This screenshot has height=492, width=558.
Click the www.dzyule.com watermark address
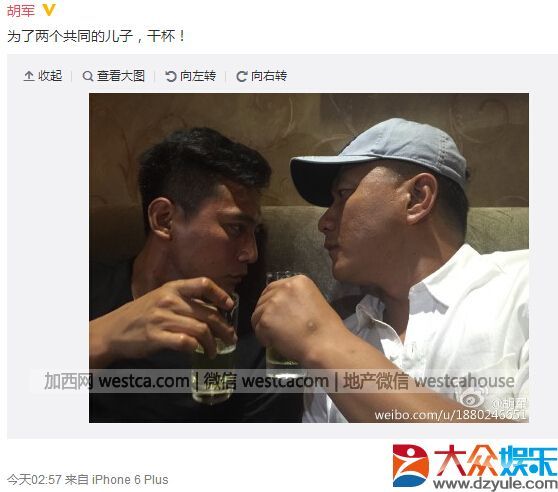click(x=495, y=484)
